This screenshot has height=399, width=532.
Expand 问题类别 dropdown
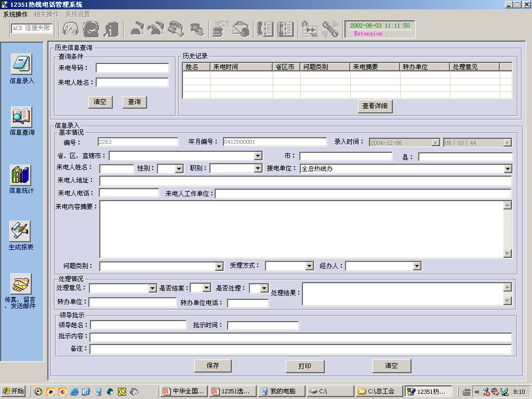click(x=219, y=267)
